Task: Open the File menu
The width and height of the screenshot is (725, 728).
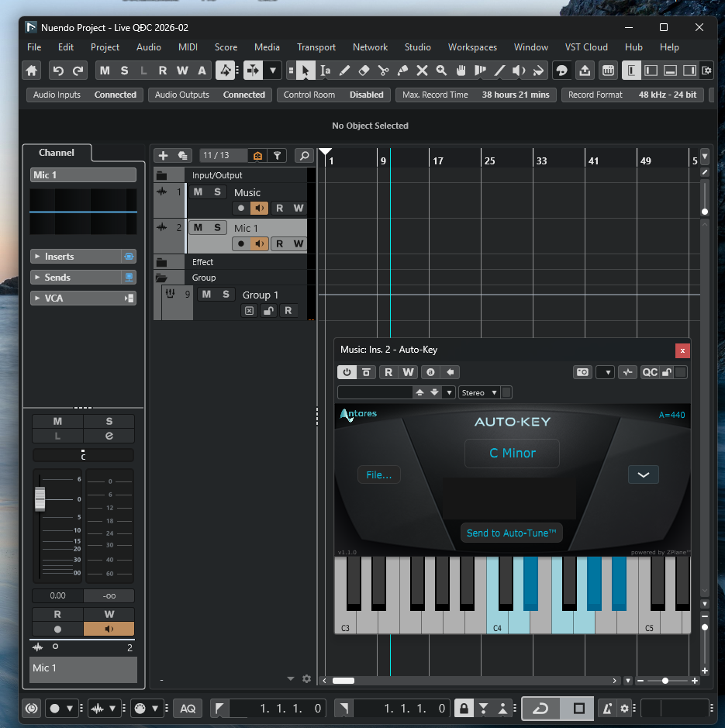Action: click(x=34, y=47)
